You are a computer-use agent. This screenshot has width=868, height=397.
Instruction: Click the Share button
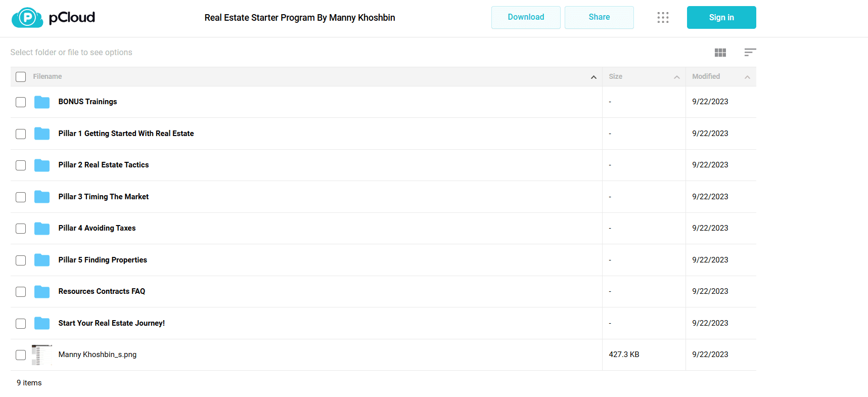599,17
